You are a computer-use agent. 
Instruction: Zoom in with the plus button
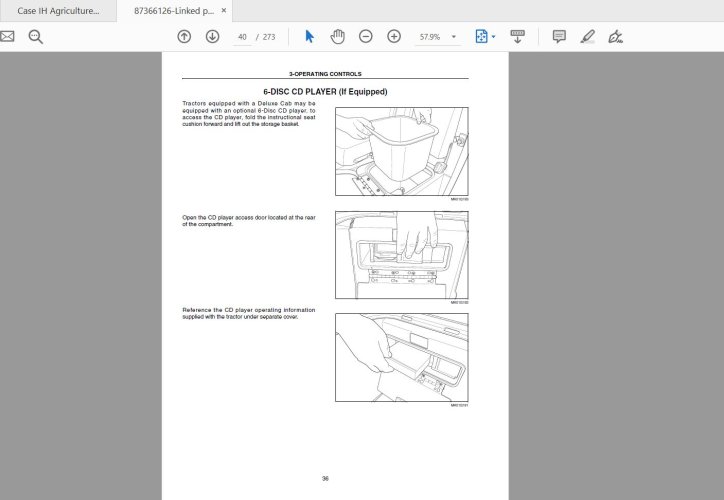coord(394,36)
